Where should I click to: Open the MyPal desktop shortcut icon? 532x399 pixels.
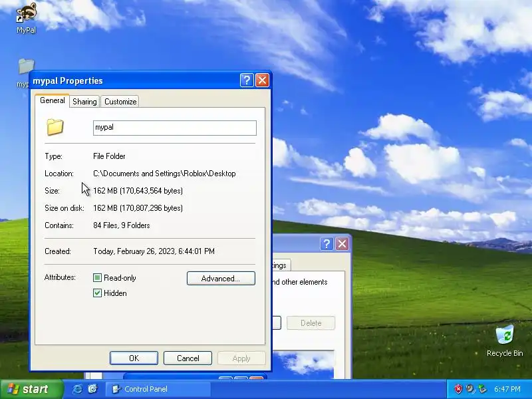pyautogui.click(x=26, y=17)
